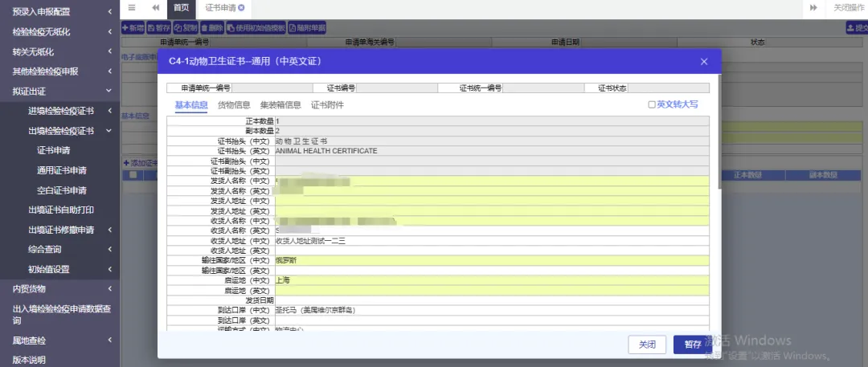
Task: Click the 暂存 button in dialog footer
Action: [692, 345]
